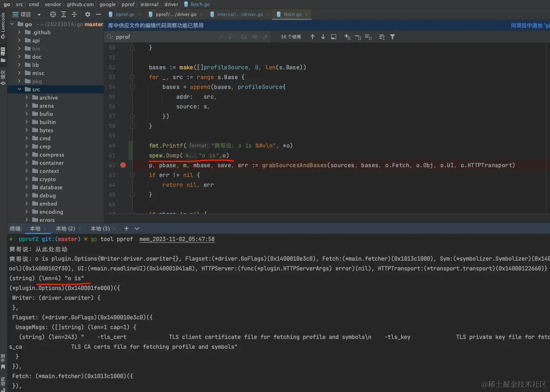
Task: Collapse the go root project folder
Action: 12,24
